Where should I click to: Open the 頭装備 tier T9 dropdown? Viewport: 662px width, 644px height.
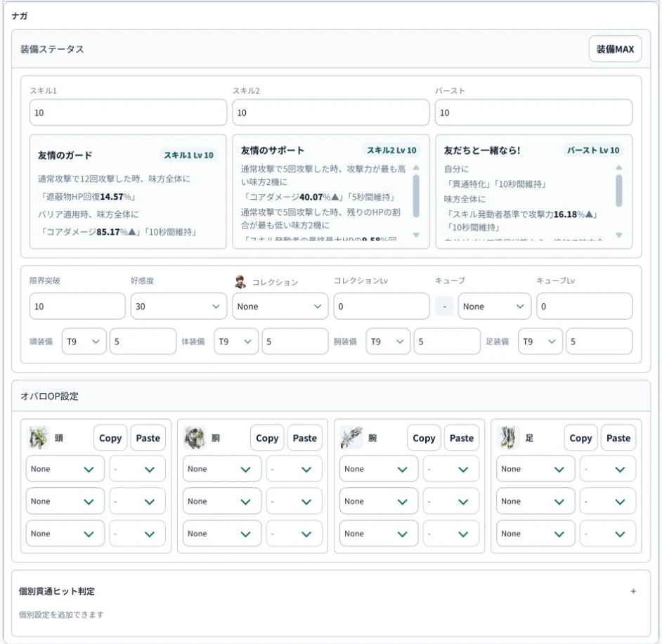click(x=84, y=341)
